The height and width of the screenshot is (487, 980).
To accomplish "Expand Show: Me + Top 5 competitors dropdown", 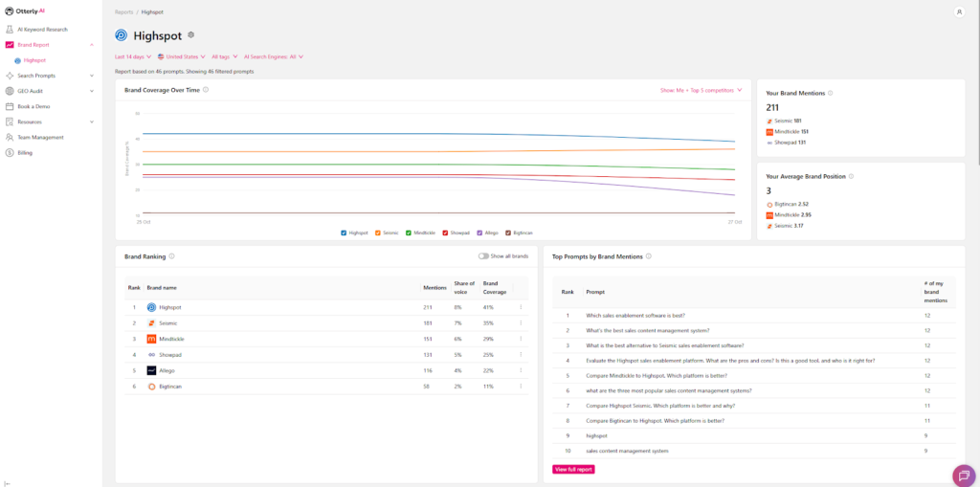I will 701,90.
